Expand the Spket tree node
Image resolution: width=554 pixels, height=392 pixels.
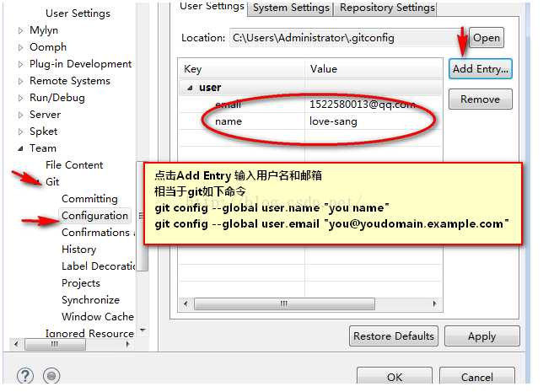tap(20, 132)
